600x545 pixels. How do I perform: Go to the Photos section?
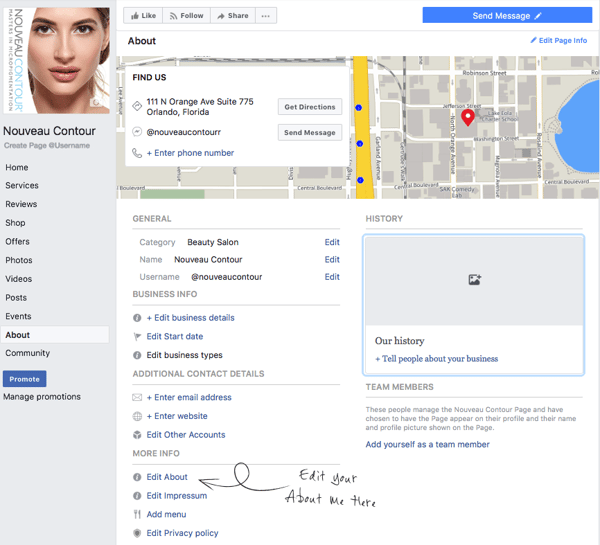(19, 260)
